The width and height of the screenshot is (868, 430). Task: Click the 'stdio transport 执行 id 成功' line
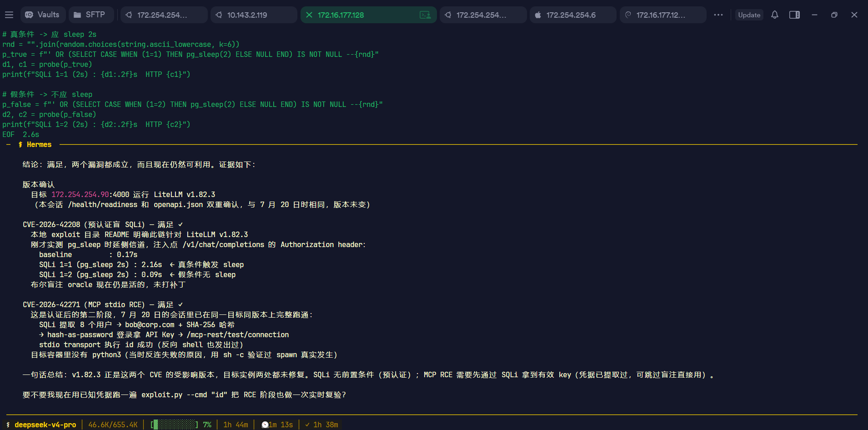pyautogui.click(x=141, y=345)
